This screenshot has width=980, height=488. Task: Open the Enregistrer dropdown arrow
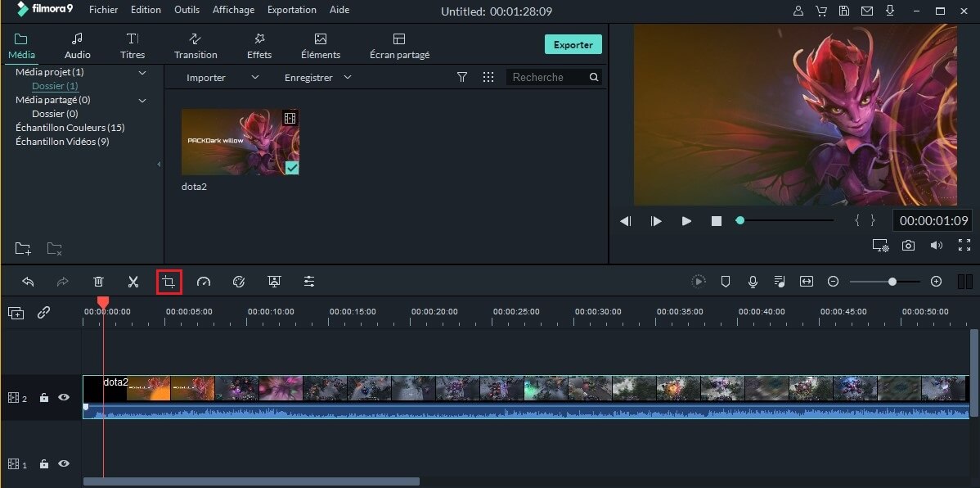pyautogui.click(x=348, y=77)
